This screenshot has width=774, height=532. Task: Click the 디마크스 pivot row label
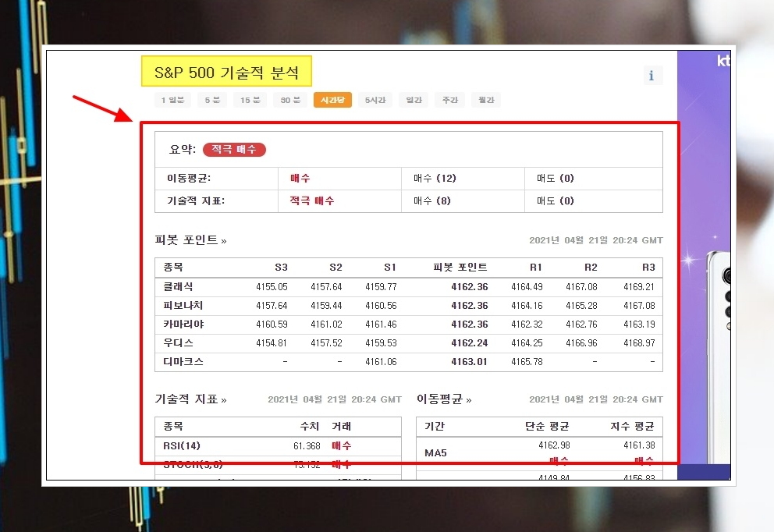(x=183, y=362)
